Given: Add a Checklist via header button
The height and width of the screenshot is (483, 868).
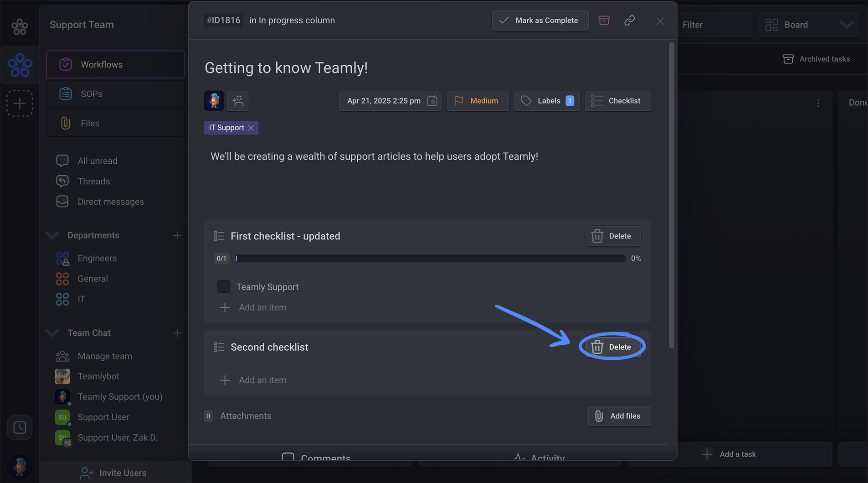Looking at the screenshot, I should (618, 101).
